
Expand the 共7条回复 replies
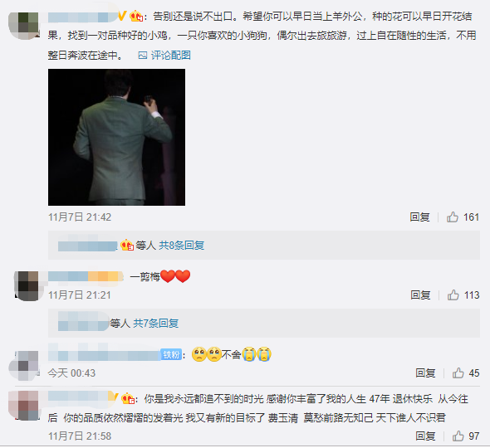(156, 323)
